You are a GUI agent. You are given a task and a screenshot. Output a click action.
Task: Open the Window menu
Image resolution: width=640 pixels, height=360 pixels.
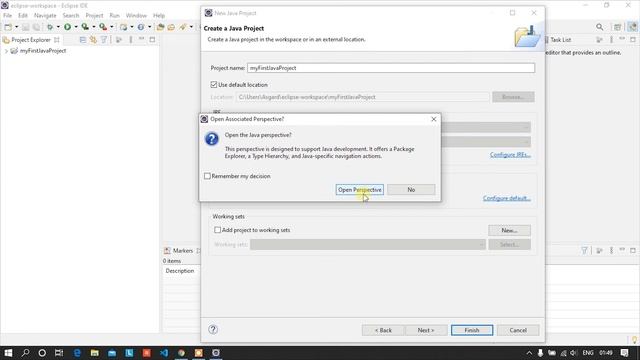point(136,16)
